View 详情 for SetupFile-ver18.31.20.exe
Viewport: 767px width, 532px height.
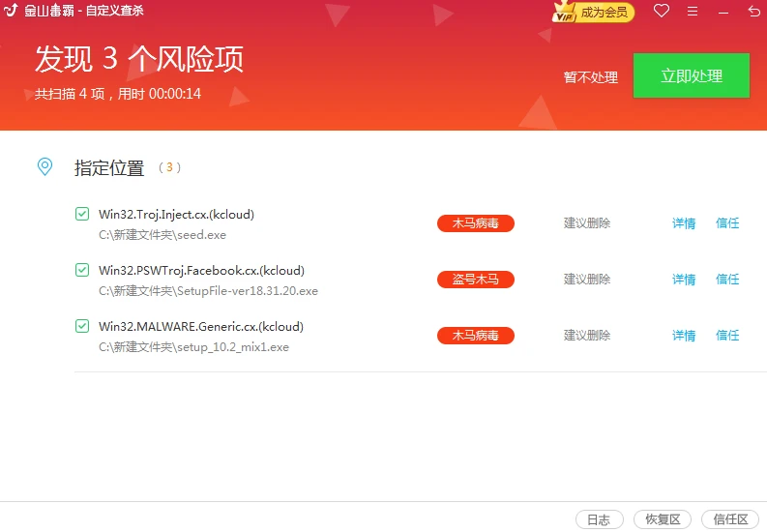[x=684, y=280]
